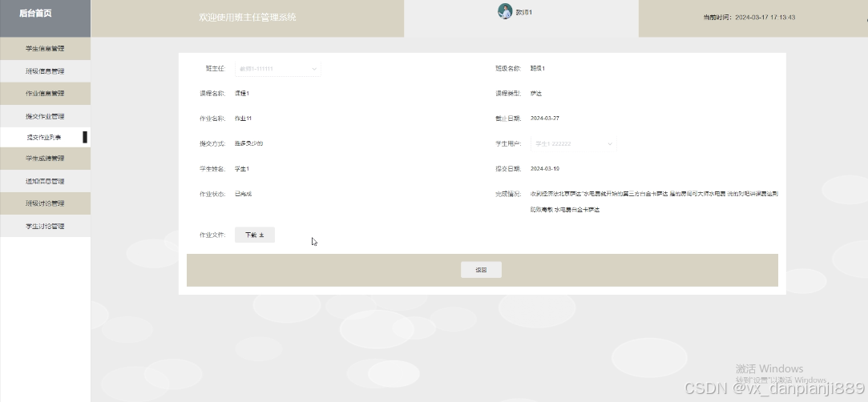
Task: Click the 课程名称 value 课程1
Action: pyautogui.click(x=242, y=94)
